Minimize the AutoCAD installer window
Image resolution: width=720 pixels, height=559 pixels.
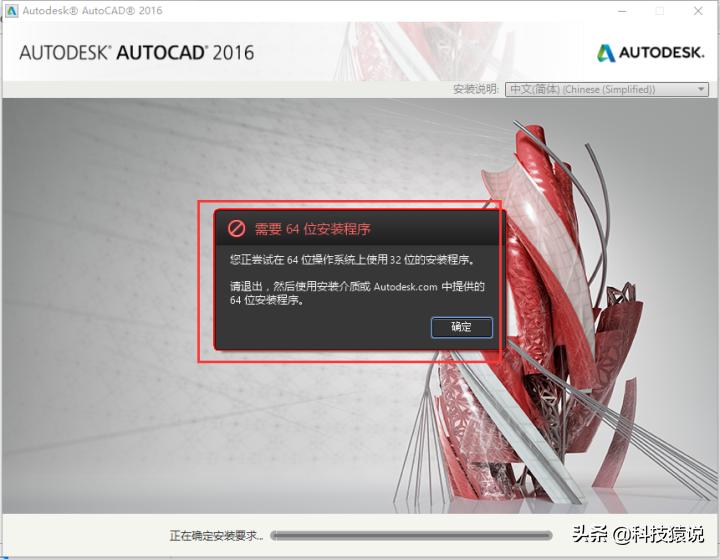[x=623, y=11]
